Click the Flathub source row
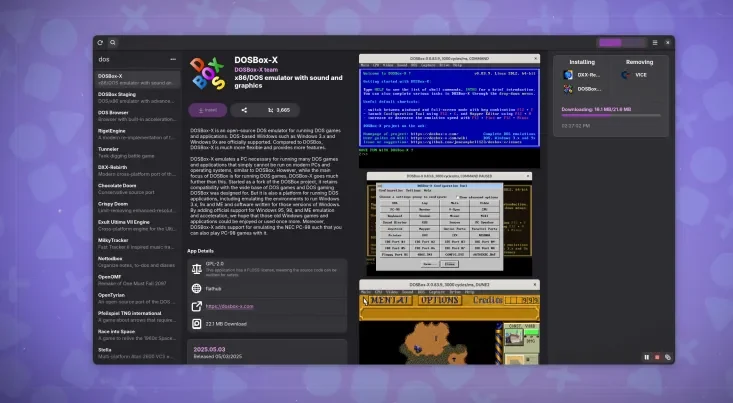 [267, 288]
